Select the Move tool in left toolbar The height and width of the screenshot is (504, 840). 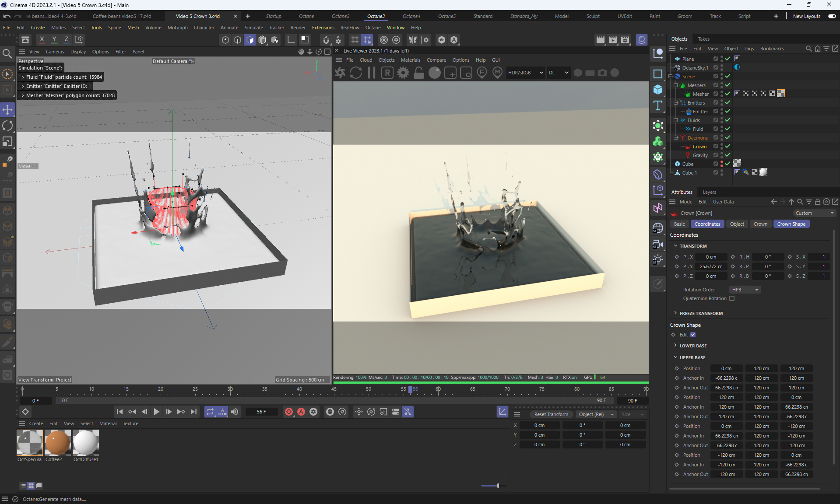[7, 110]
